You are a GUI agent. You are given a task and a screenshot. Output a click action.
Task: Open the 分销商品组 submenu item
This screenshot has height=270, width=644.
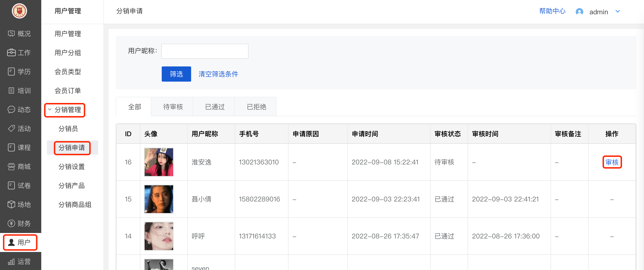pos(75,205)
